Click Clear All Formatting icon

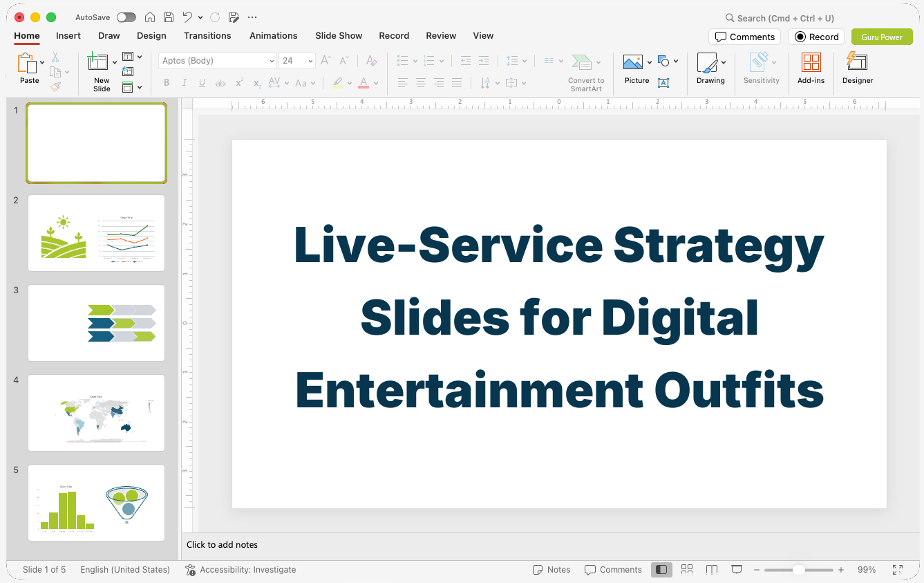pos(371,61)
